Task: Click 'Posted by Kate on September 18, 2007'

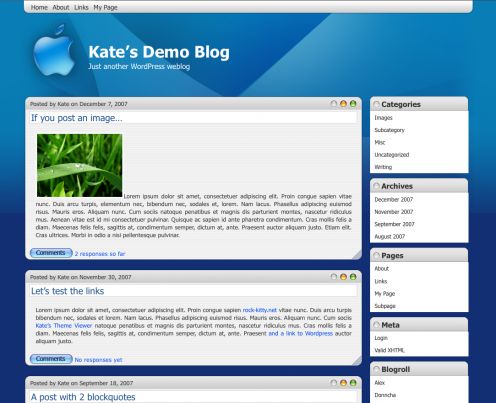Action: (81, 383)
